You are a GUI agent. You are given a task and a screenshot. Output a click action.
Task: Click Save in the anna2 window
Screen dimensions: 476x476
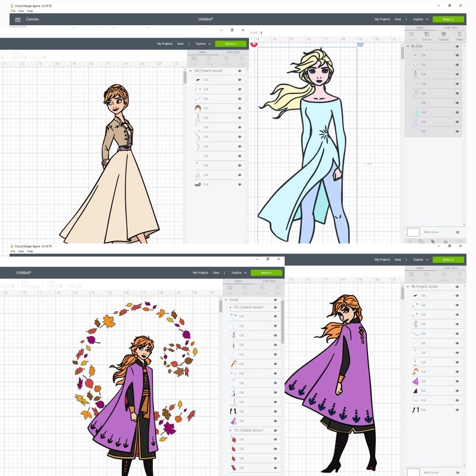(x=397, y=260)
